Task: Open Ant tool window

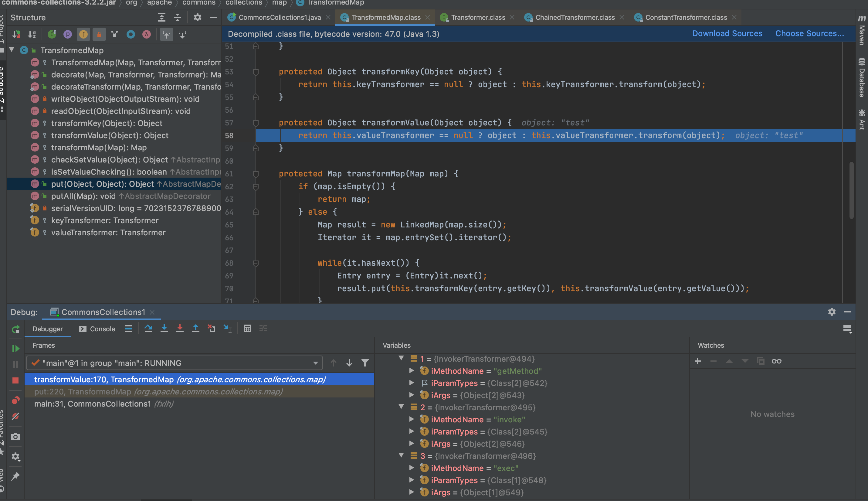Action: (862, 119)
